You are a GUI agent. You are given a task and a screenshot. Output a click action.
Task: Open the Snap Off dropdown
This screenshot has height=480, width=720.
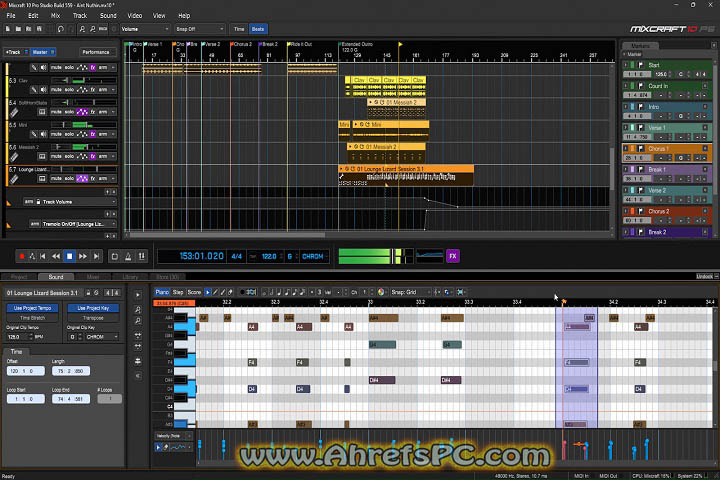click(x=199, y=29)
